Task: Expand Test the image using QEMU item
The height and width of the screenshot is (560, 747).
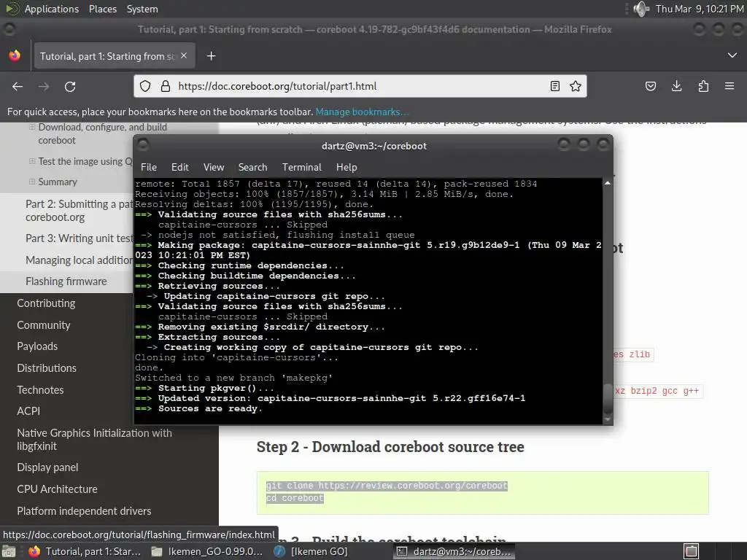Action: 32,161
